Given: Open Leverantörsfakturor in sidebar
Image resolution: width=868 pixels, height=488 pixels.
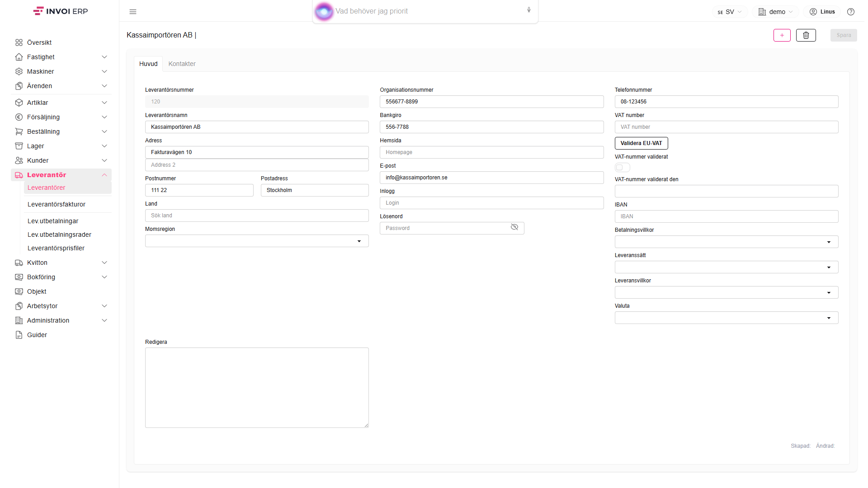Looking at the screenshot, I should (x=57, y=204).
